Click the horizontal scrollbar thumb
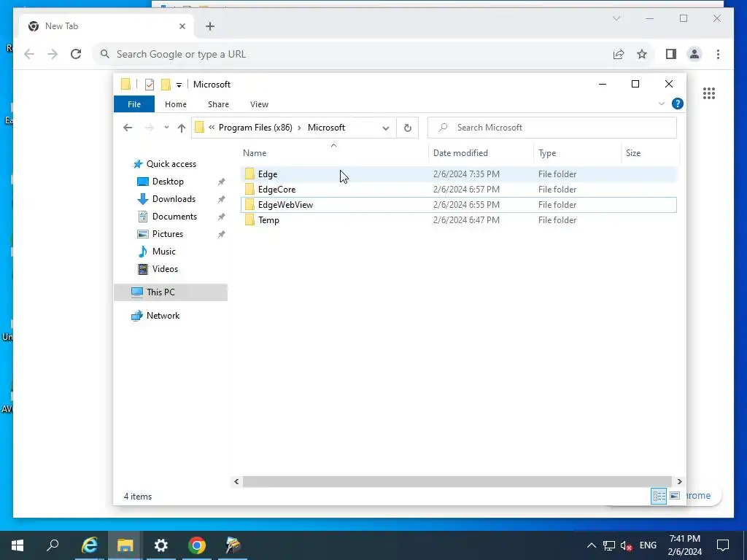The image size is (747, 560). click(457, 481)
